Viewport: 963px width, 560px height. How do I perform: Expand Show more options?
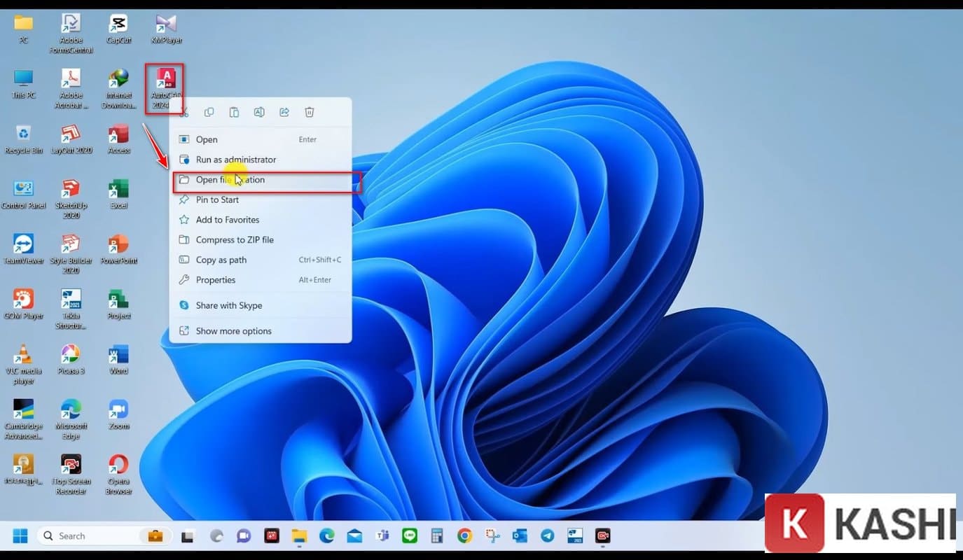point(233,331)
